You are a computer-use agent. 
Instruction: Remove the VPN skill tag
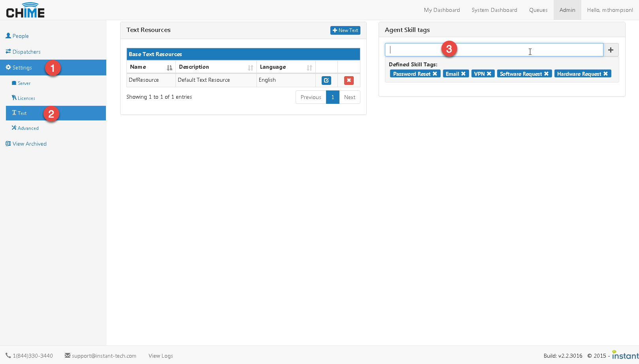pyautogui.click(x=489, y=74)
